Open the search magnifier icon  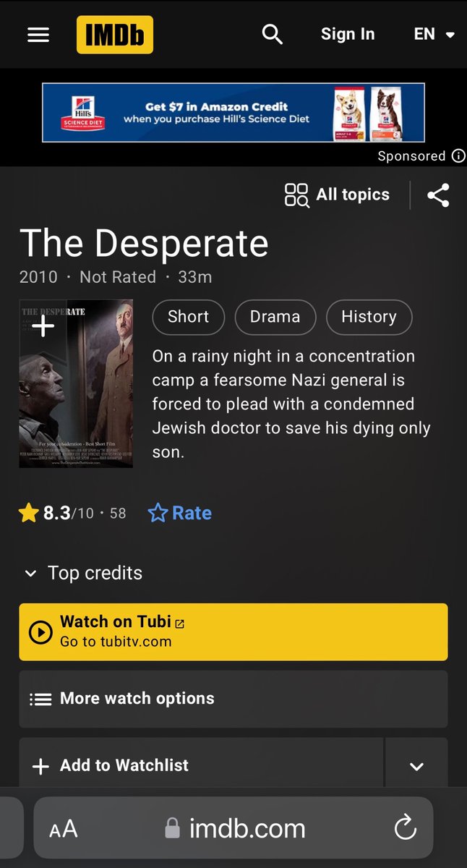point(272,34)
